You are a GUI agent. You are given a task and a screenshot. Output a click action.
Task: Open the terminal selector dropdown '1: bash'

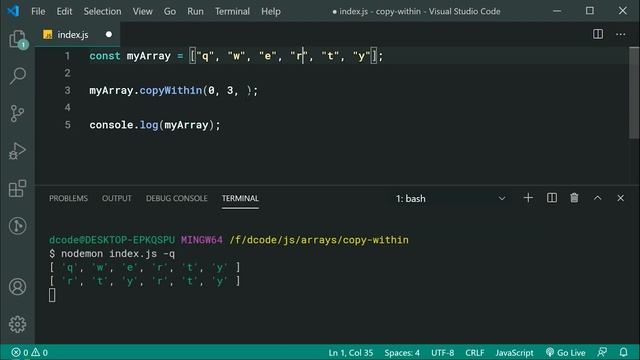pos(450,198)
